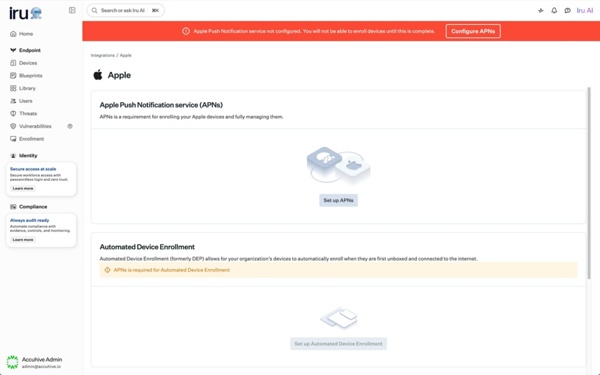Image resolution: width=600 pixels, height=375 pixels.
Task: Click Secure access at scale title
Action: point(33,169)
